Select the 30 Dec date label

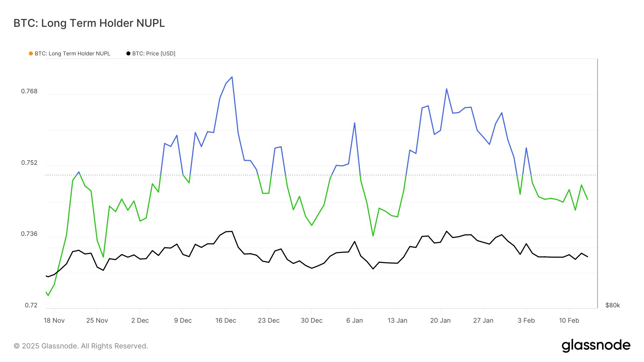312,321
